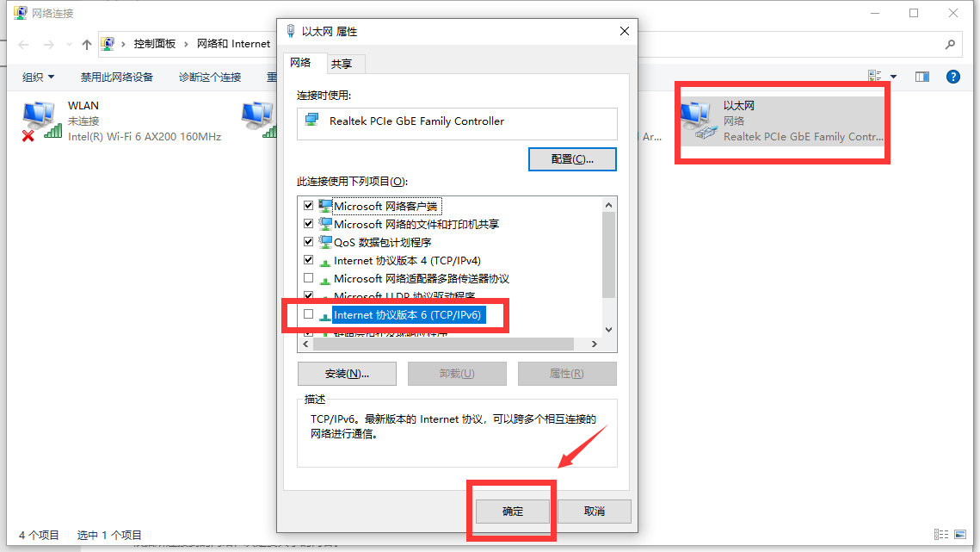Switch to the 共享 tab
980x552 pixels.
coord(342,64)
